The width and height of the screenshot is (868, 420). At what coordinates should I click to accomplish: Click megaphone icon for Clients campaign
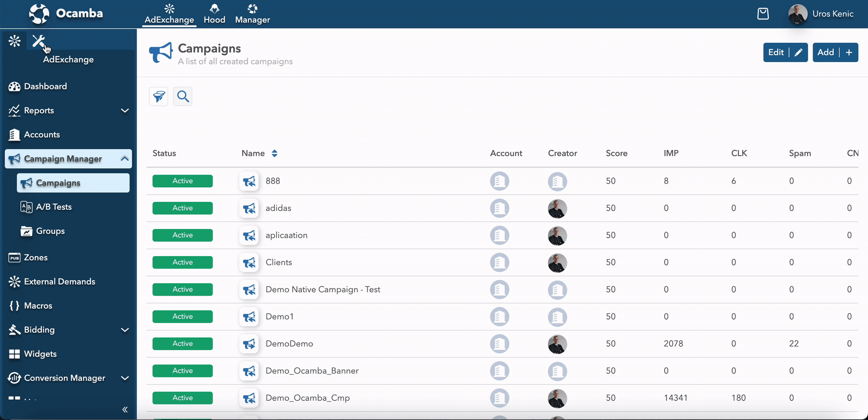pyautogui.click(x=249, y=262)
